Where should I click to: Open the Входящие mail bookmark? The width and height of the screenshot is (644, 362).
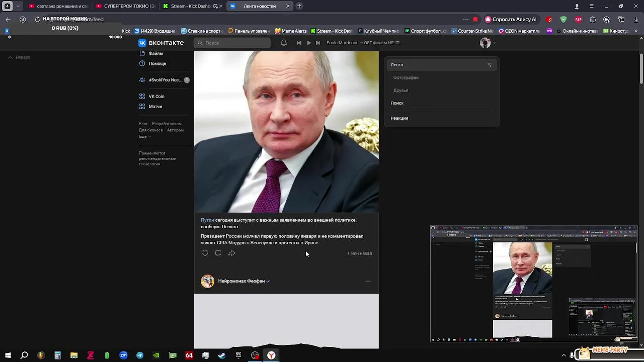[x=154, y=31]
